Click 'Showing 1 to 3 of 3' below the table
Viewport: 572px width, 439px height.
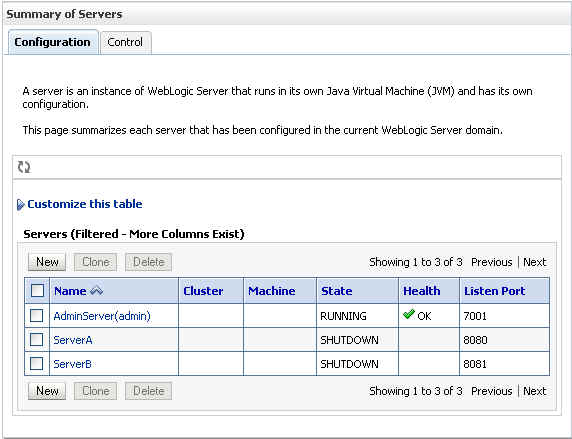[x=416, y=391]
